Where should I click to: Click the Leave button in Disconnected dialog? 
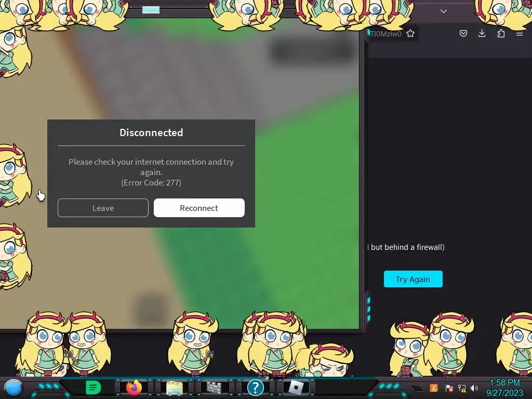(103, 208)
